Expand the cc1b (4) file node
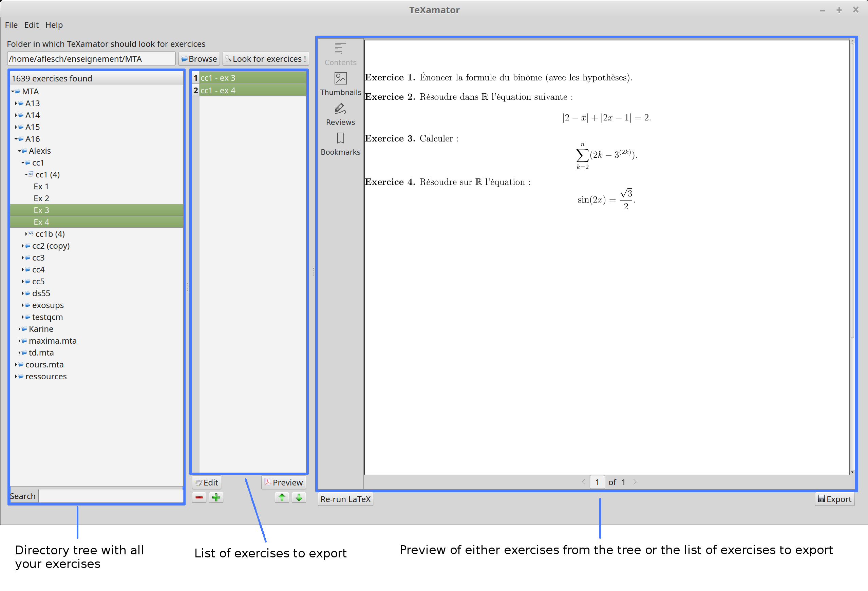 pyautogui.click(x=26, y=234)
